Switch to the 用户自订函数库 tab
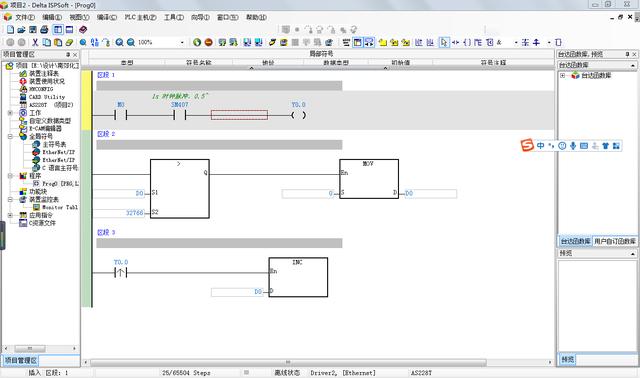The width and height of the screenshot is (640, 378). click(615, 241)
